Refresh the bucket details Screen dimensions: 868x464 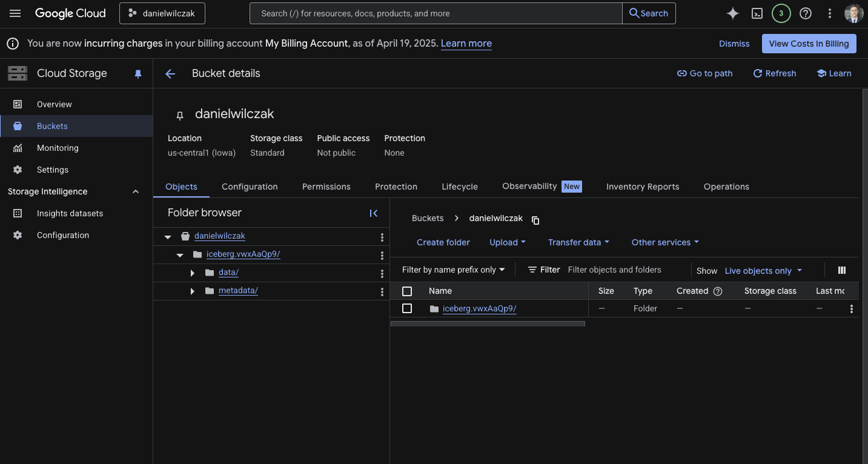coord(774,73)
